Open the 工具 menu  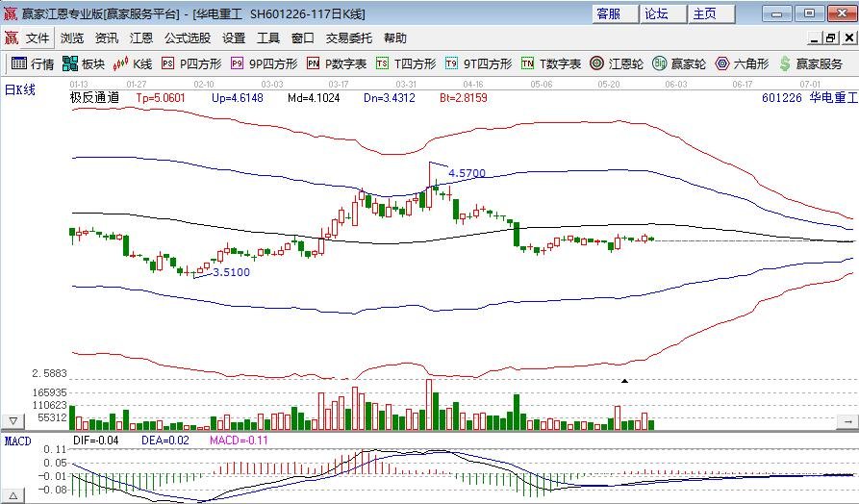tap(268, 38)
